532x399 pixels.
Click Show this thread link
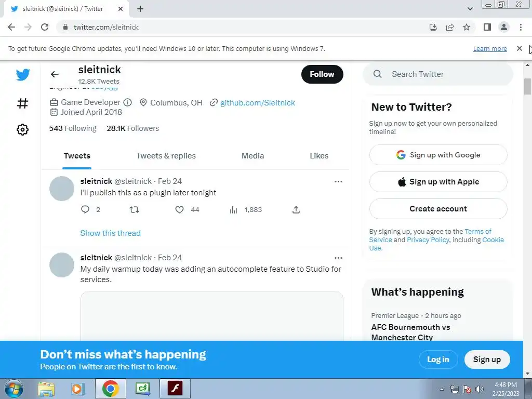click(x=110, y=233)
